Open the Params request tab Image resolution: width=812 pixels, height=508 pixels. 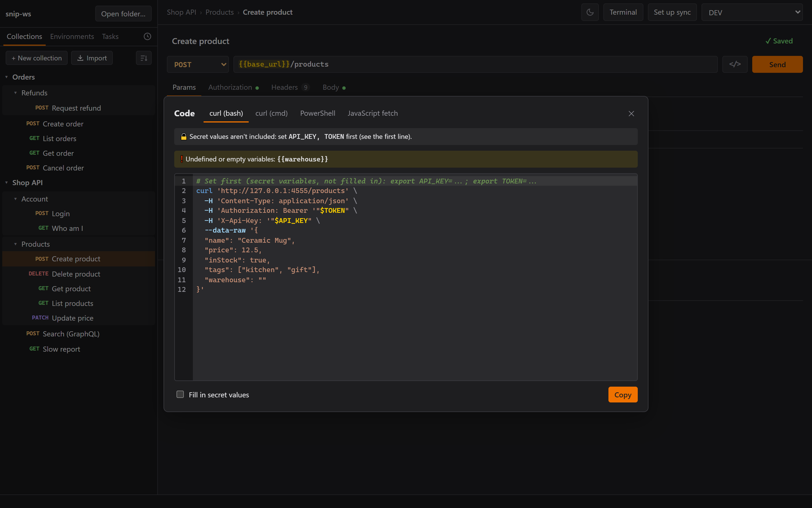coord(184,87)
